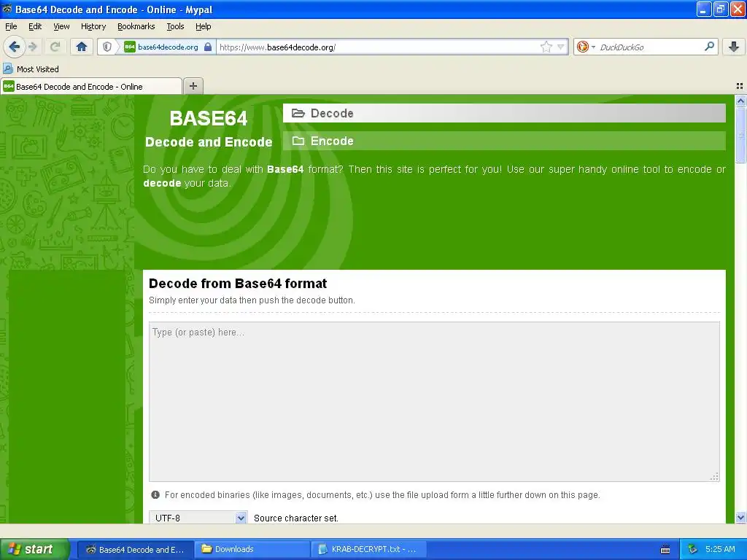Screen dimensions: 747x560
Task: Click the on-screen keyboard tray icon
Action: [x=665, y=550]
